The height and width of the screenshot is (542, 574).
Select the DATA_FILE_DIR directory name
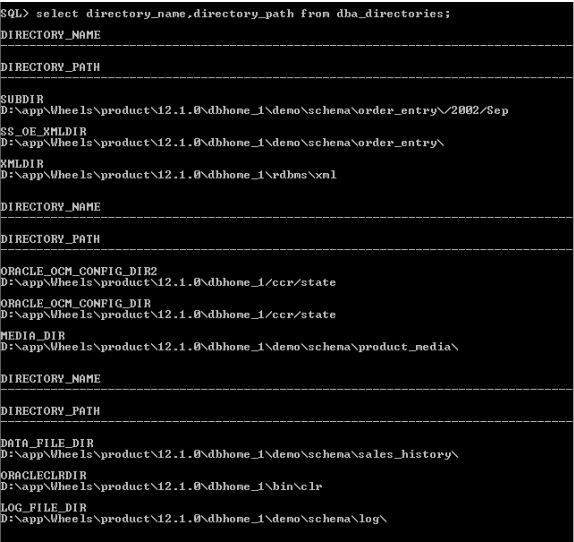[47, 443]
